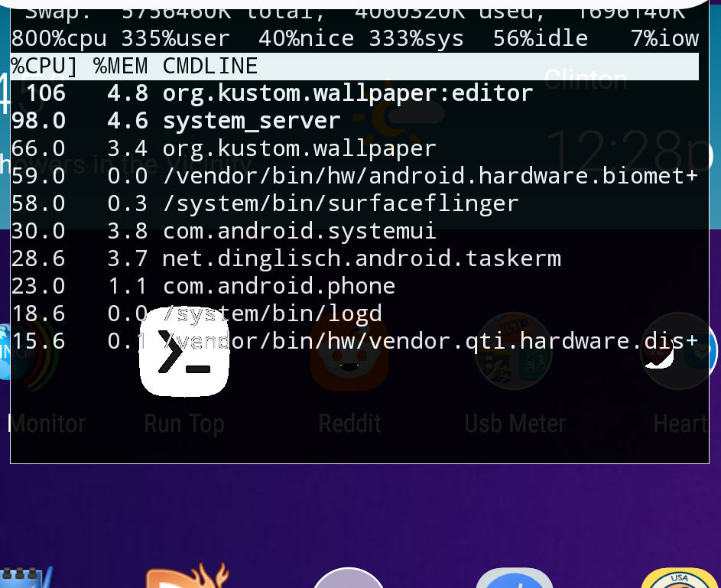Select the com.android.phone process row
Screen dimensions: 721x588
pos(278,286)
